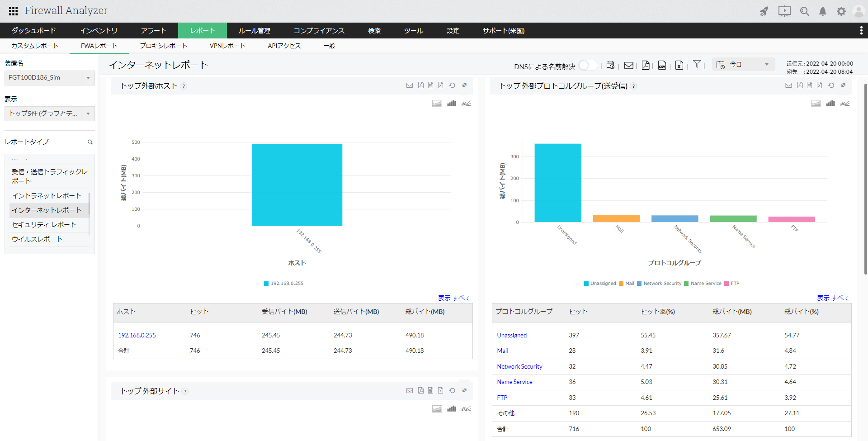The width and height of the screenshot is (868, 441).
Task: Open the Network Security protocol link
Action: 519,366
